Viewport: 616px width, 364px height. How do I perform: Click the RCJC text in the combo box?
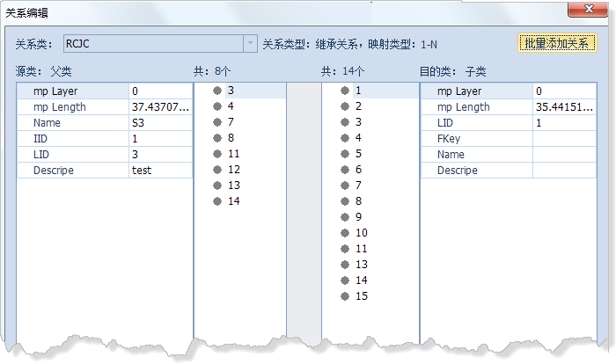[79, 44]
